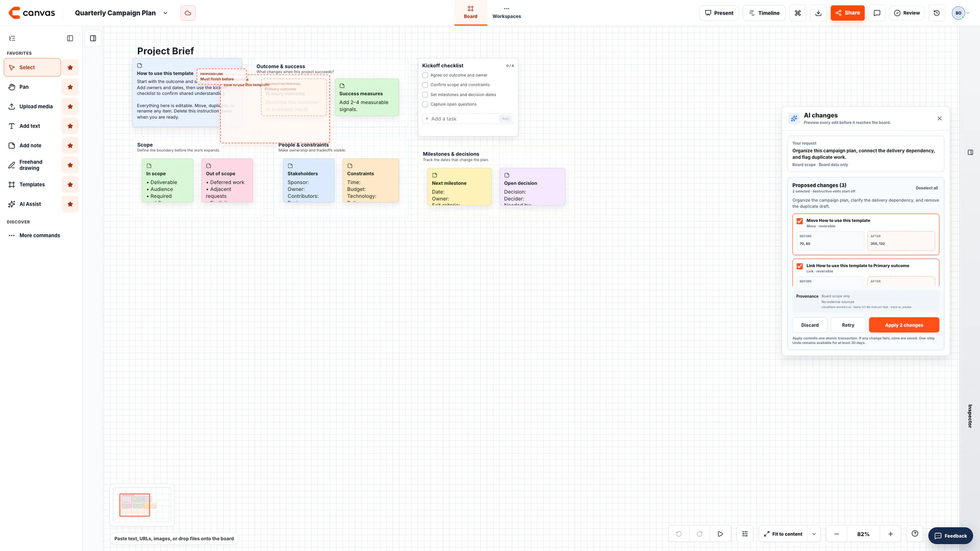This screenshot has width=980, height=551.
Task: Click the Present button
Action: click(719, 13)
